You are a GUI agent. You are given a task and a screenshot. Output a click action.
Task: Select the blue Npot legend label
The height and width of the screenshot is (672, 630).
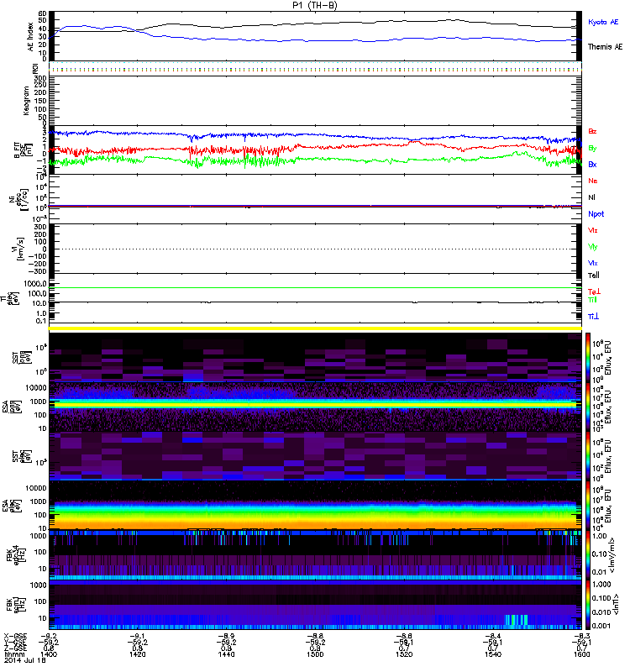[596, 214]
